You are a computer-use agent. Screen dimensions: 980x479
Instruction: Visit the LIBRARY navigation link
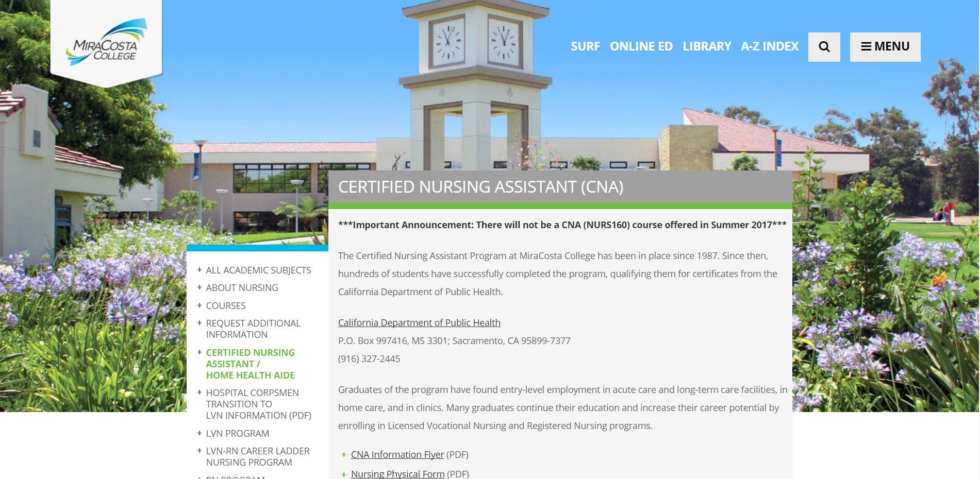(706, 46)
